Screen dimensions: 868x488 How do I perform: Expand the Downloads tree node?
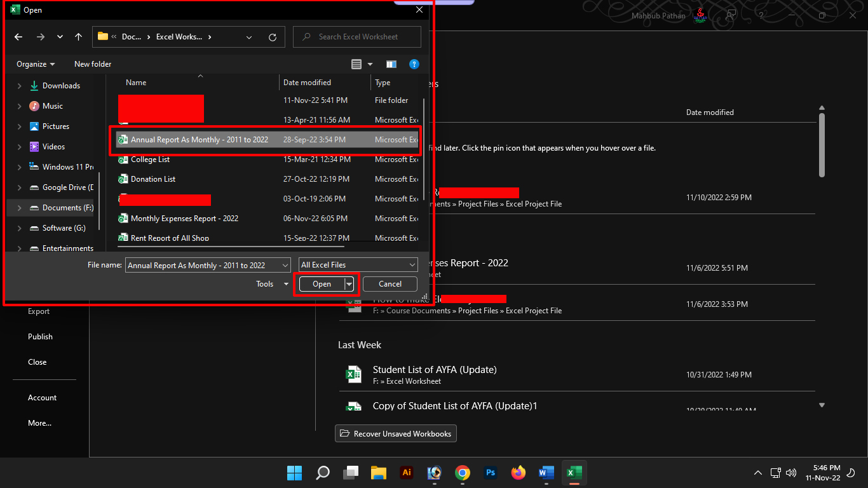(x=20, y=86)
